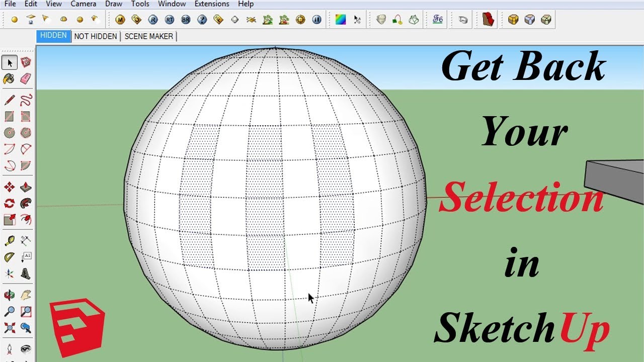Viewport: 644px width, 362px height.
Task: Click the blue pause plugin button
Action: coord(317,20)
